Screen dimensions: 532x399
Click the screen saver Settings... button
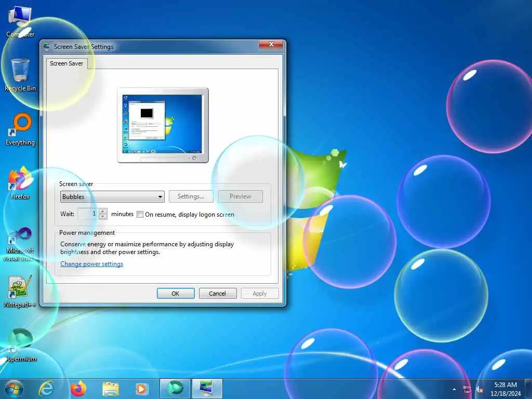tap(191, 196)
